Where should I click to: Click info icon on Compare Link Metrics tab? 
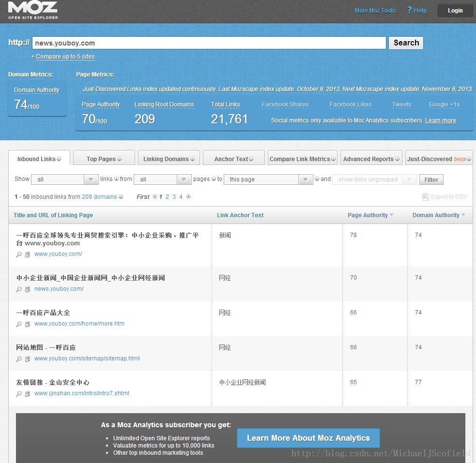pos(333,159)
